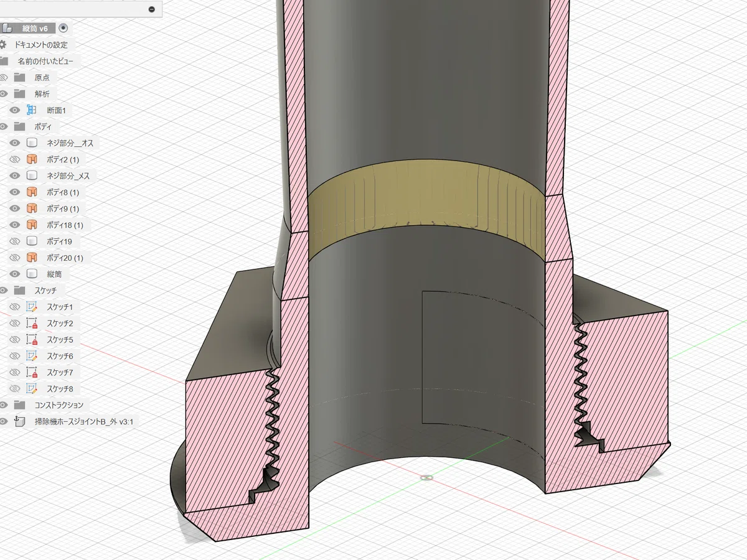The height and width of the screenshot is (560, 747).
Task: Select the ボディ18 (1) label
Action: [65, 225]
